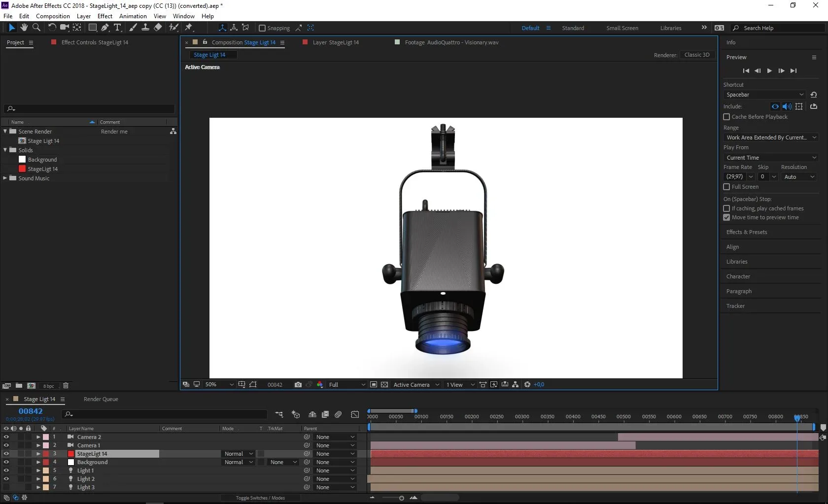Select the Rectangle shape tool

[x=92, y=28]
